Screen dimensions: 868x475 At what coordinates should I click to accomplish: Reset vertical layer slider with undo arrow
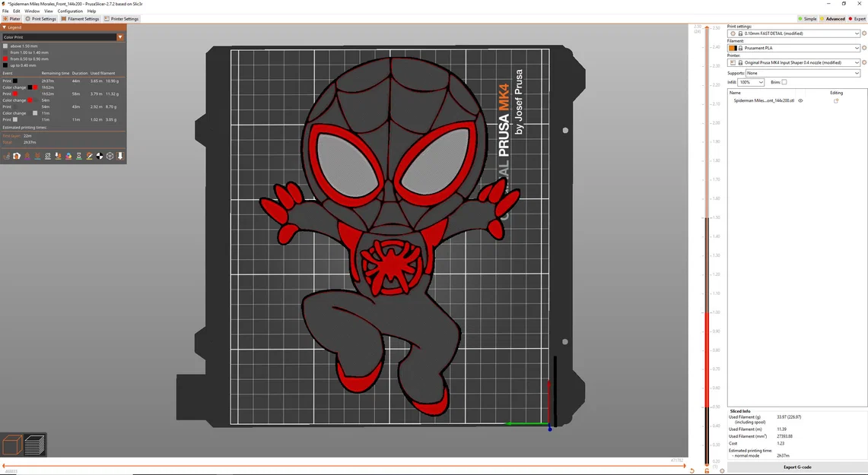point(692,470)
